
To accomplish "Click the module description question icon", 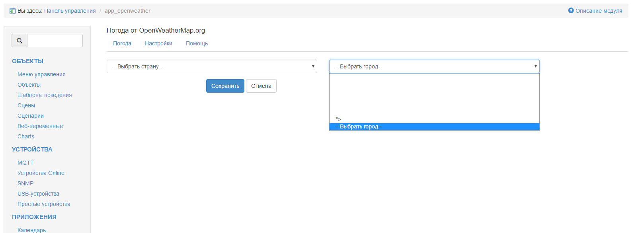I will (571, 11).
